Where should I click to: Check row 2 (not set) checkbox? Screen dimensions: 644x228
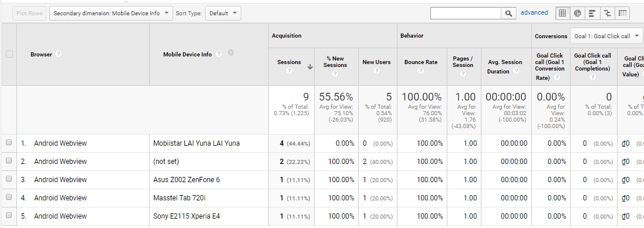9,160
